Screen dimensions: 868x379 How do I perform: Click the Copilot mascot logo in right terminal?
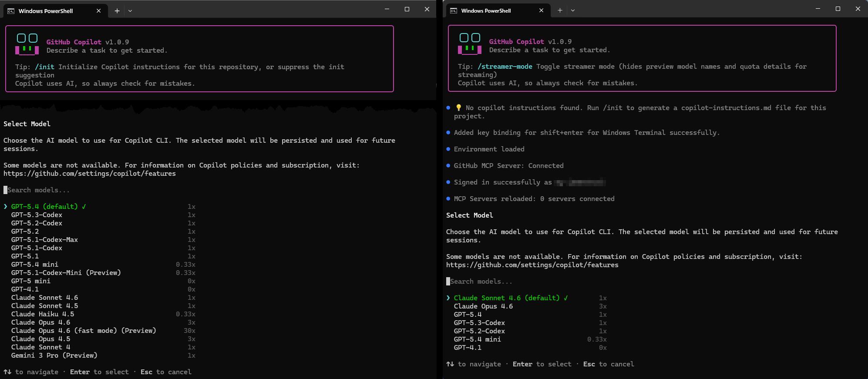[470, 44]
